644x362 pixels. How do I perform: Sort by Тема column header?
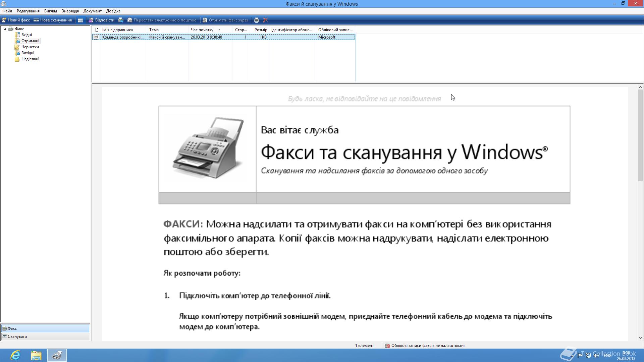(x=168, y=30)
